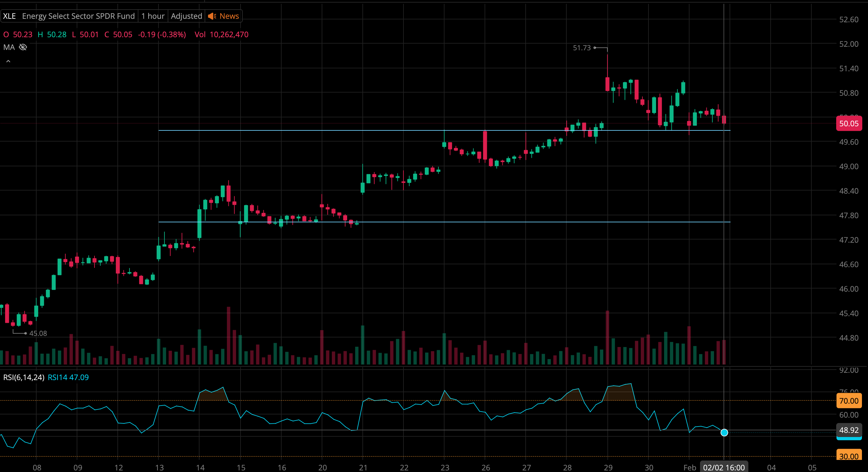
Task: Click the orange 30.00 RSI oversold tag
Action: tap(849, 456)
